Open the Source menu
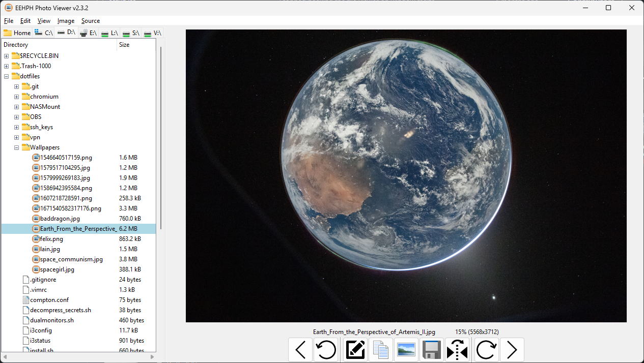 tap(91, 21)
